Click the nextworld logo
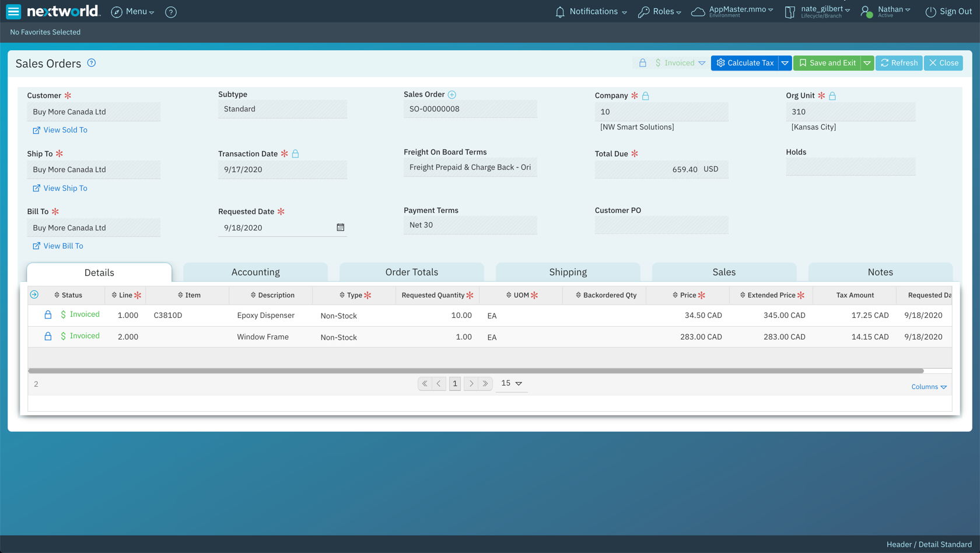Viewport: 980px width, 553px height. pos(64,11)
